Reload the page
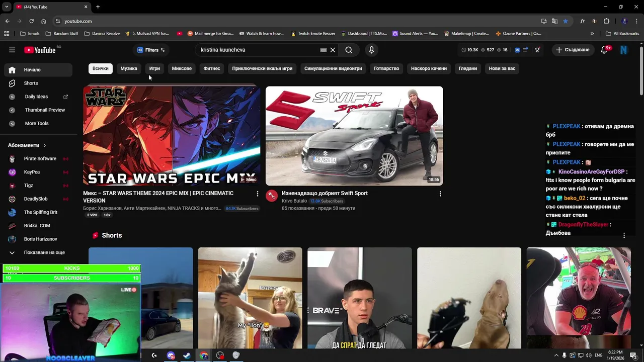This screenshot has height=362, width=644. (31, 21)
